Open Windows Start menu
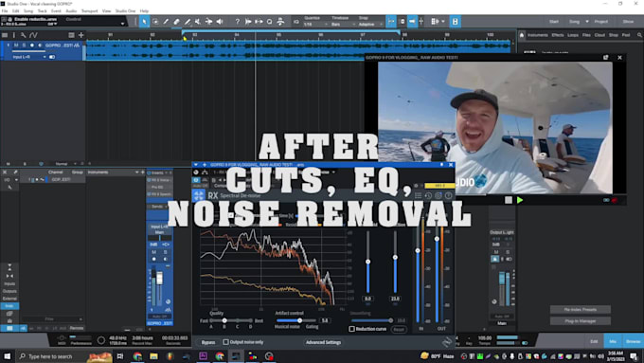Viewport: 644px width, 363px height. point(7,356)
